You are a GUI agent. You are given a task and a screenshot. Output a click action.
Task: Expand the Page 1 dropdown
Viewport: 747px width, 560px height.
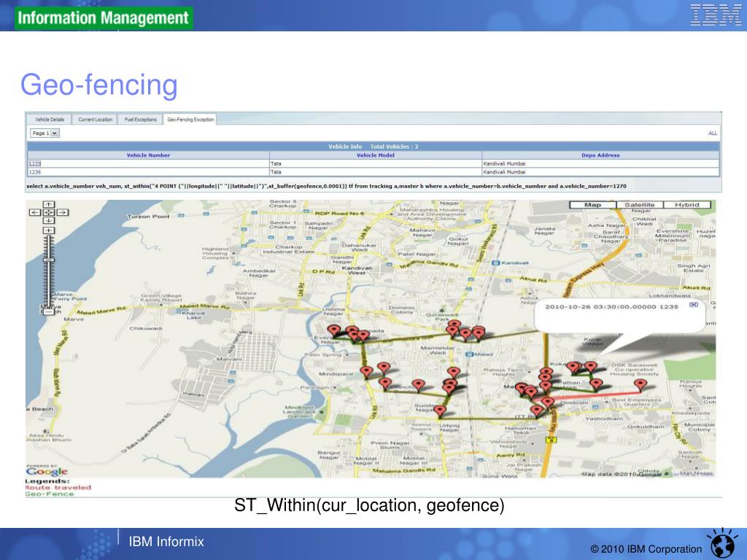click(44, 133)
